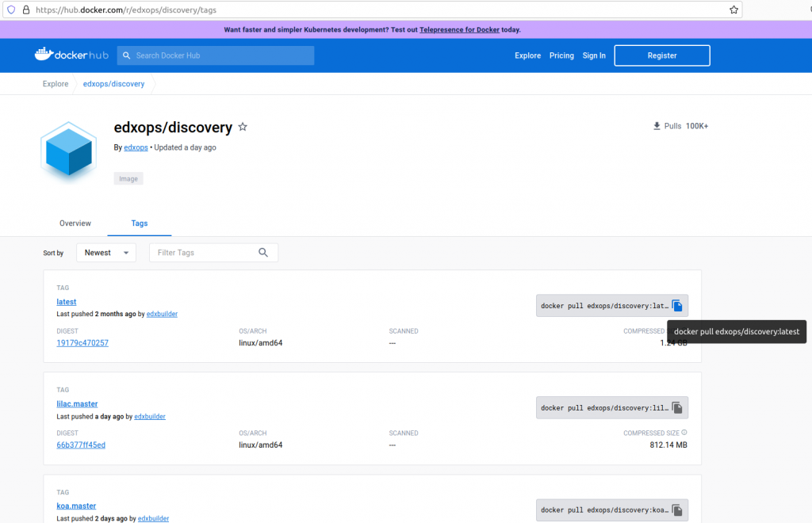Viewport: 812px width, 523px height.
Task: Click the Pulls 100K+ count
Action: point(696,126)
